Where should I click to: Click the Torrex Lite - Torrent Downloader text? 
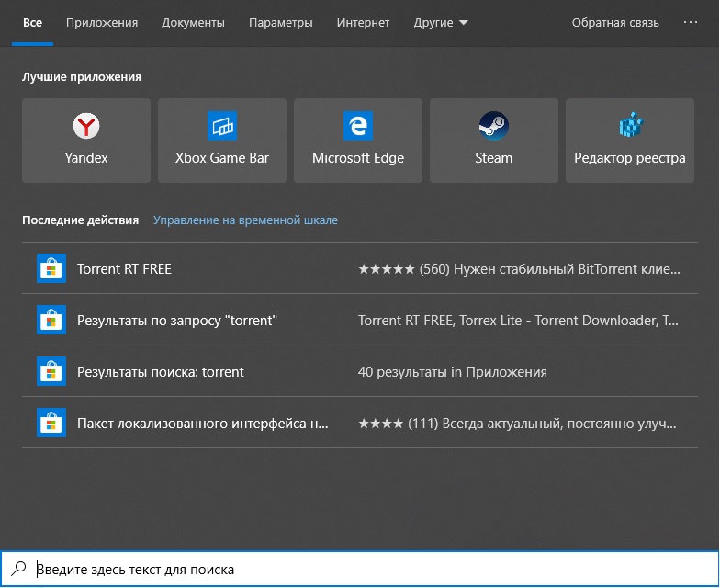[557, 320]
